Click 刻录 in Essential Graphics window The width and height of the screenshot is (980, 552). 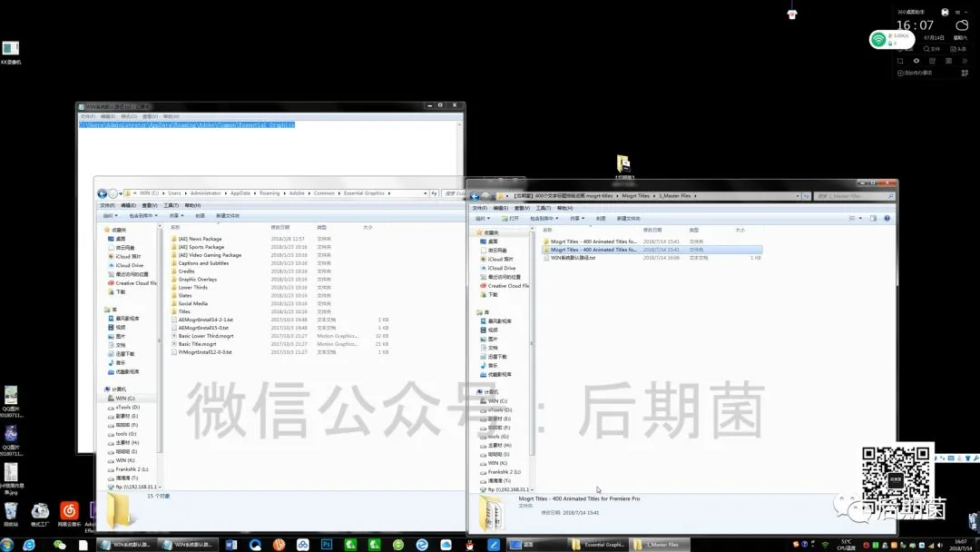pos(200,216)
